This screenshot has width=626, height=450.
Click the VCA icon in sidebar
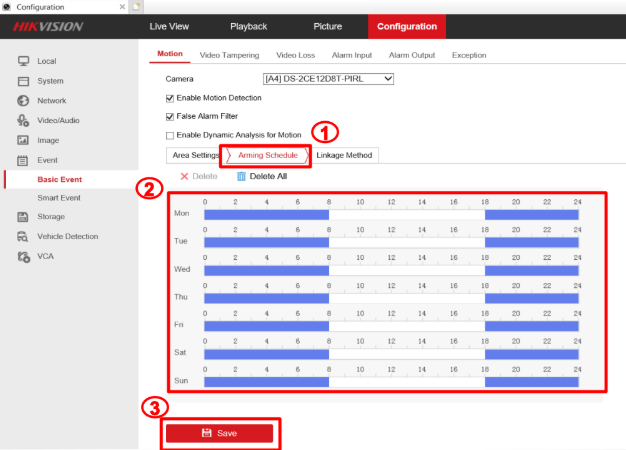(x=23, y=257)
